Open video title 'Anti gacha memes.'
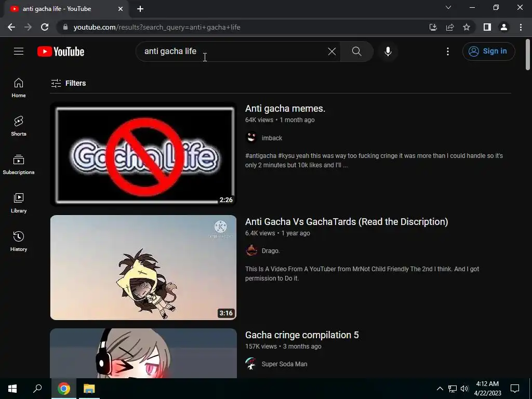Screen dimensions: 532x399 [285, 109]
